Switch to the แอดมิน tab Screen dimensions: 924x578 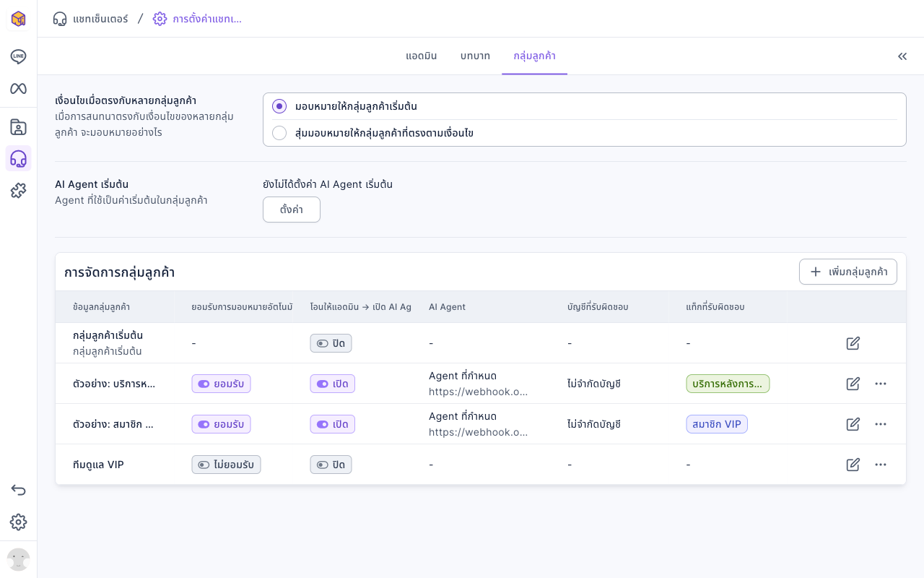422,56
